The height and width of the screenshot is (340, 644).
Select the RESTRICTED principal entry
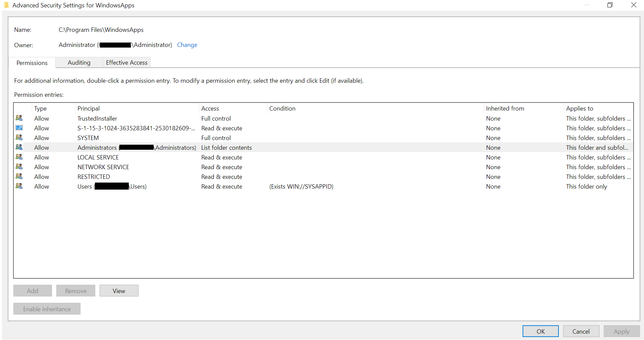[94, 177]
